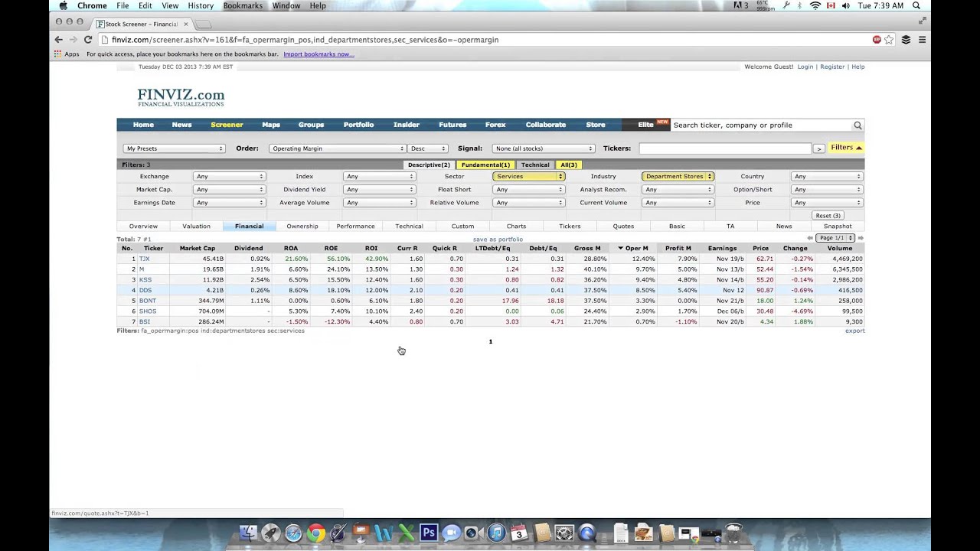Open the Industry dropdown set to Department Stores
The image size is (980, 551).
tap(678, 177)
